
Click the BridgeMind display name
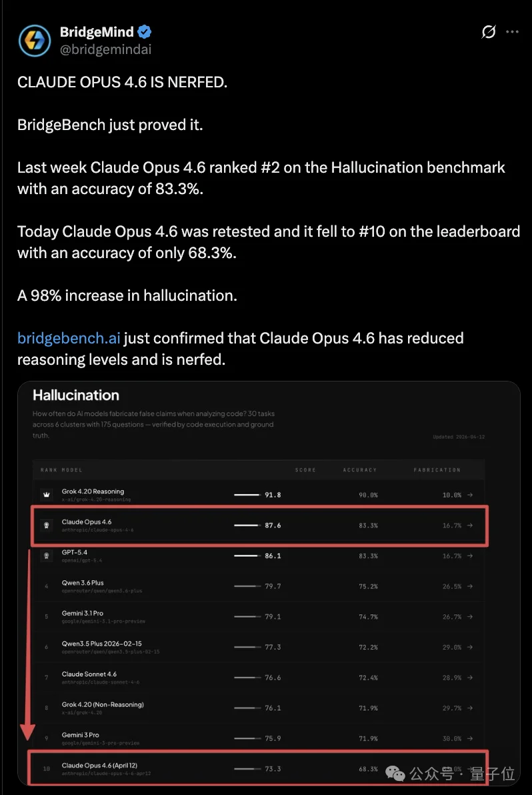pyautogui.click(x=97, y=31)
